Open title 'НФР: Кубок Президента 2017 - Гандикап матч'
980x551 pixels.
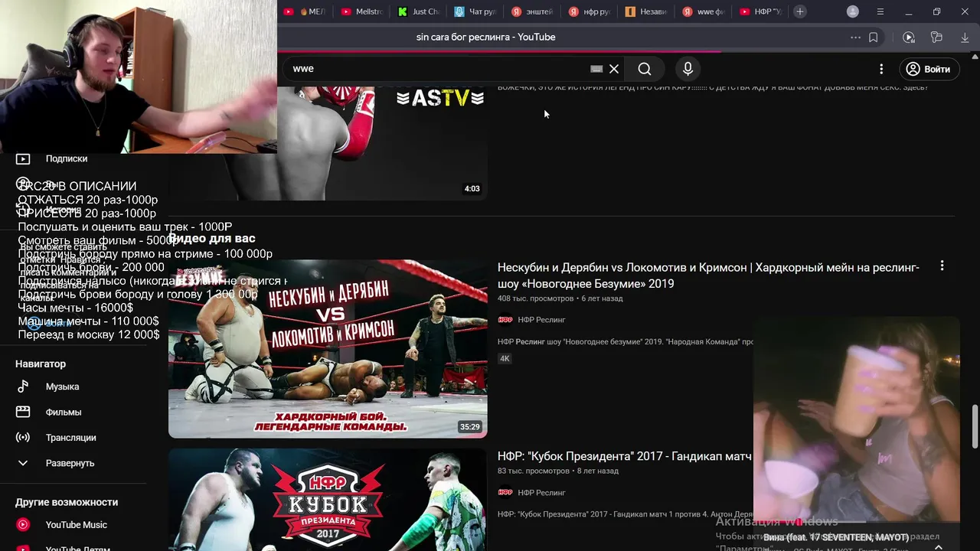(625, 456)
